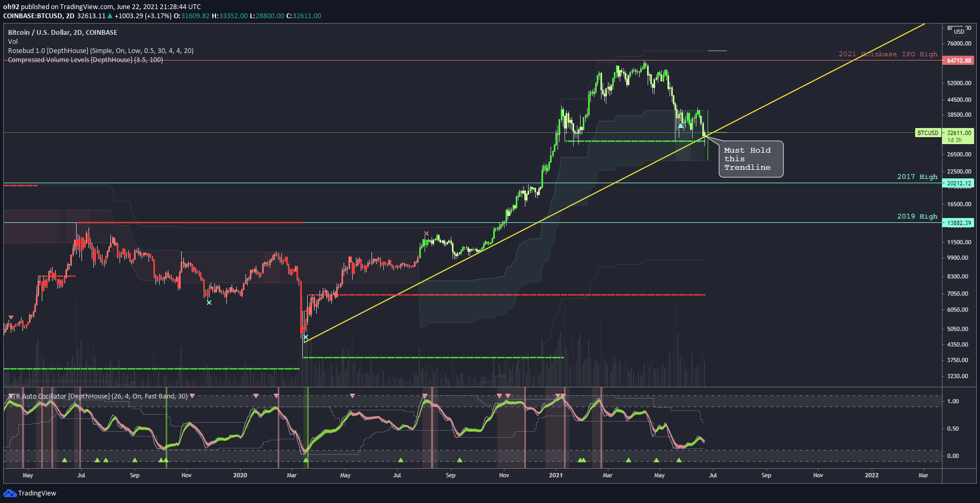Click the 16500.00 price axis label
Viewport: 980px width, 503px height.
pos(959,204)
